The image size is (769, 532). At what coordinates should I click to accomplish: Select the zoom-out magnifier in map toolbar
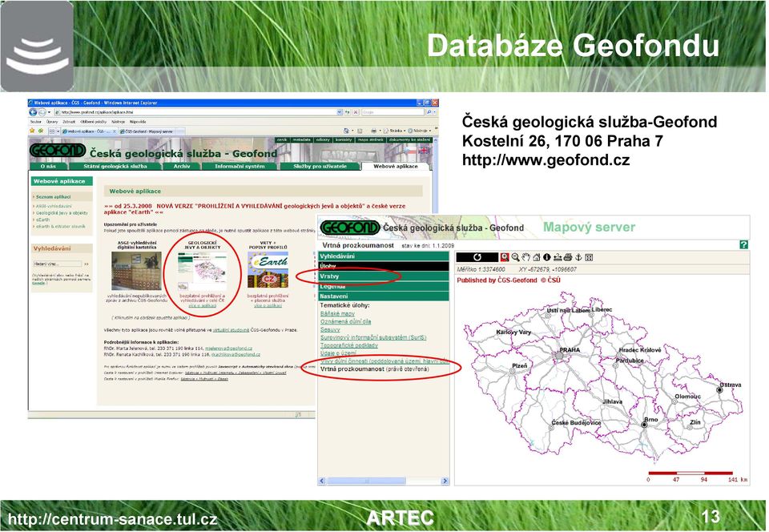pyautogui.click(x=515, y=257)
